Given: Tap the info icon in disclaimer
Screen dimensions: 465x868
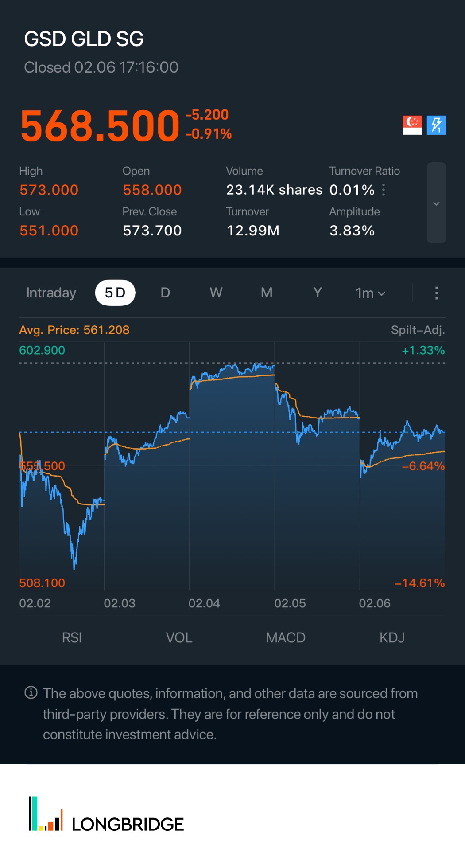Looking at the screenshot, I should pyautogui.click(x=31, y=692).
